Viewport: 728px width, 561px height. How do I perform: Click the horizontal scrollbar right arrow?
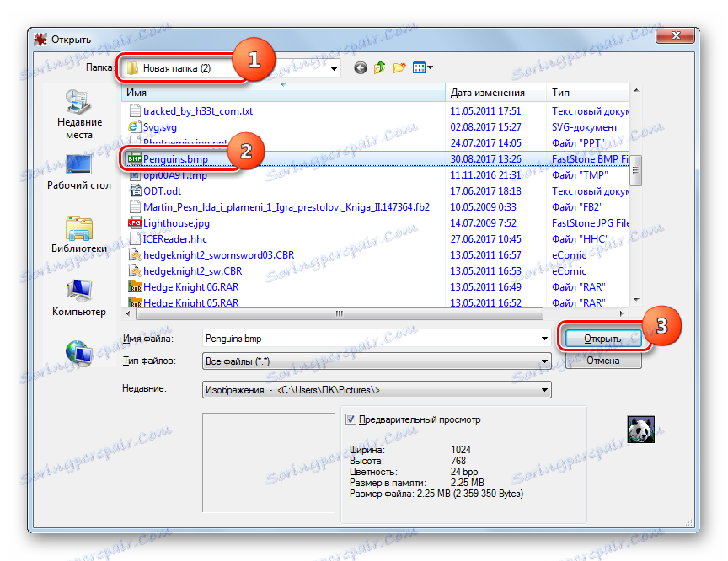[621, 313]
